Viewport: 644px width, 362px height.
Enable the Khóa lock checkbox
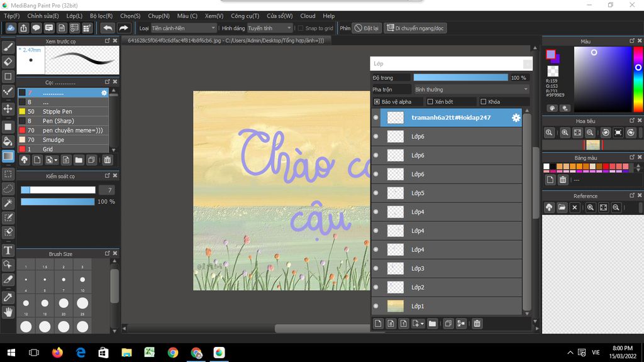click(484, 102)
